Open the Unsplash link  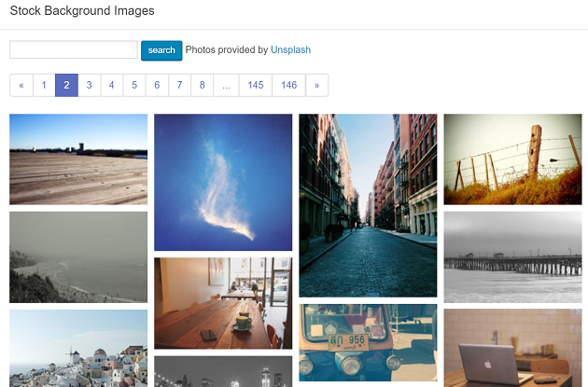(290, 49)
